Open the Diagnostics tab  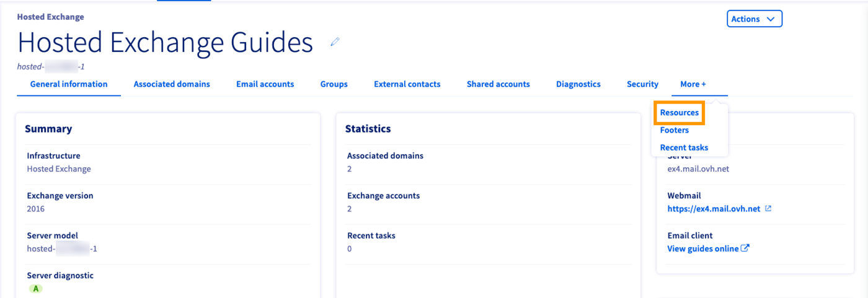pos(578,84)
